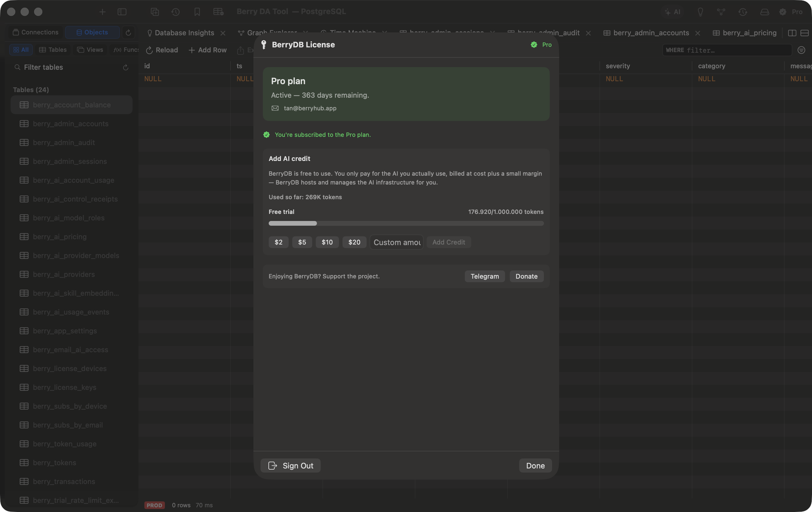Click the table icon of berry_tokens
The image size is (812, 512).
24,462
